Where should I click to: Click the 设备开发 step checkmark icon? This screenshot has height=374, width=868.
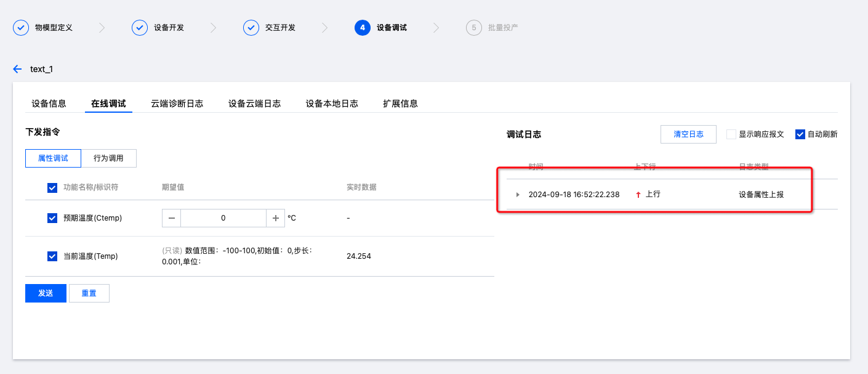(140, 28)
